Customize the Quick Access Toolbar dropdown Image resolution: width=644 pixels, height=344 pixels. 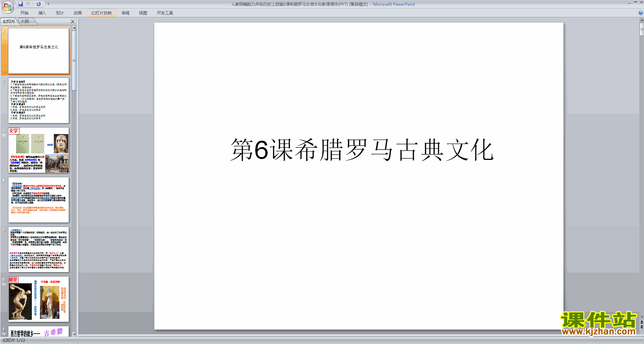[x=48, y=4]
